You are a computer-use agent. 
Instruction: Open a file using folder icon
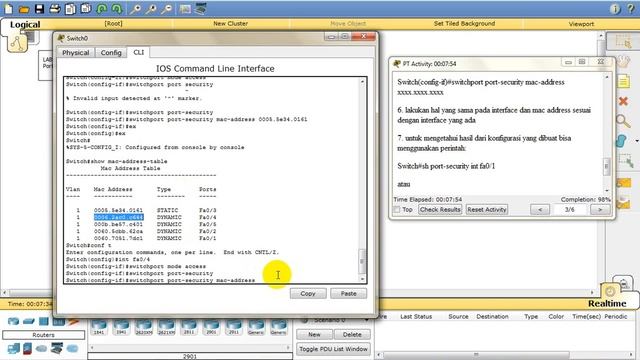(x=24, y=9)
